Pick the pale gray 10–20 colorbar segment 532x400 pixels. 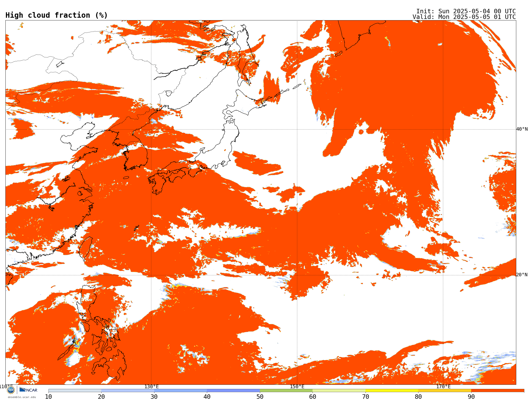click(x=75, y=391)
